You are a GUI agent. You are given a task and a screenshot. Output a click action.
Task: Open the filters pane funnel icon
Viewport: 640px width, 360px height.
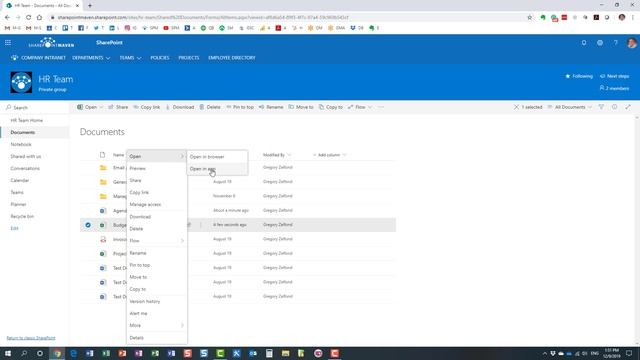point(601,107)
